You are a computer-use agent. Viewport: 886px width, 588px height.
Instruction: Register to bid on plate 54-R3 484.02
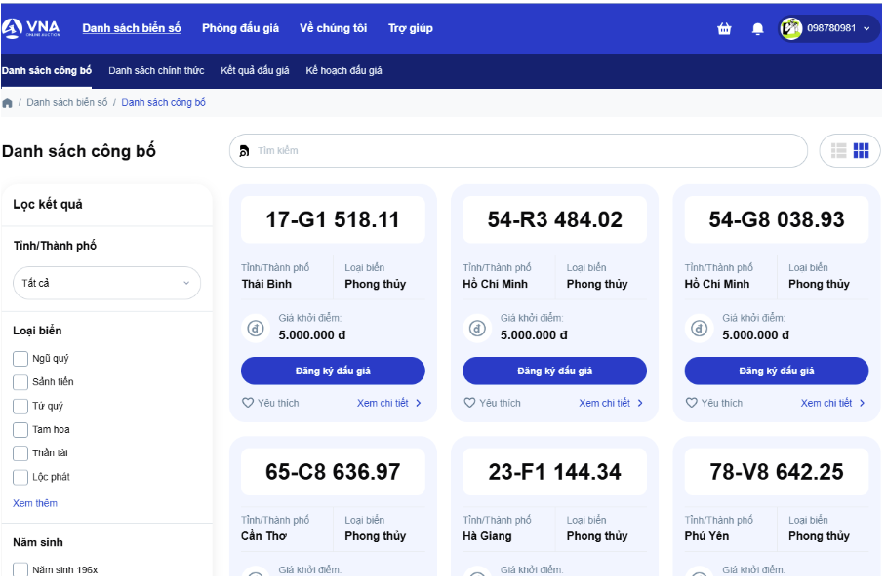click(x=555, y=372)
